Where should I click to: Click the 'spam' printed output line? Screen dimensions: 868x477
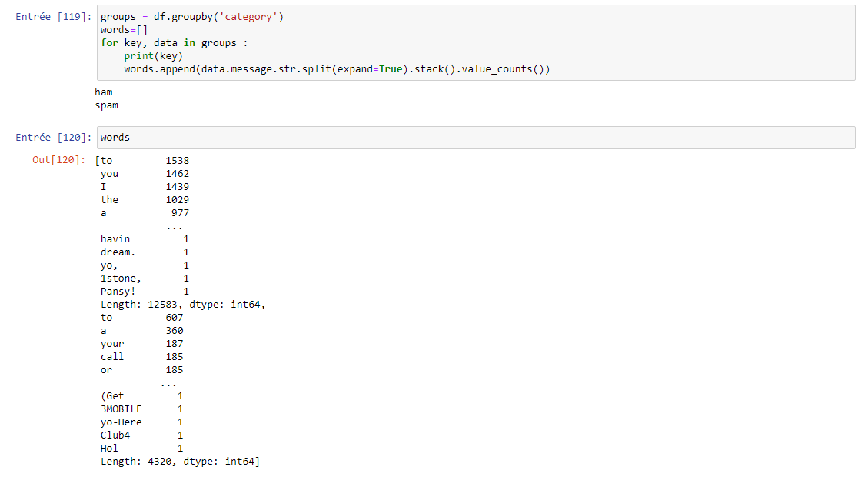[x=107, y=105]
